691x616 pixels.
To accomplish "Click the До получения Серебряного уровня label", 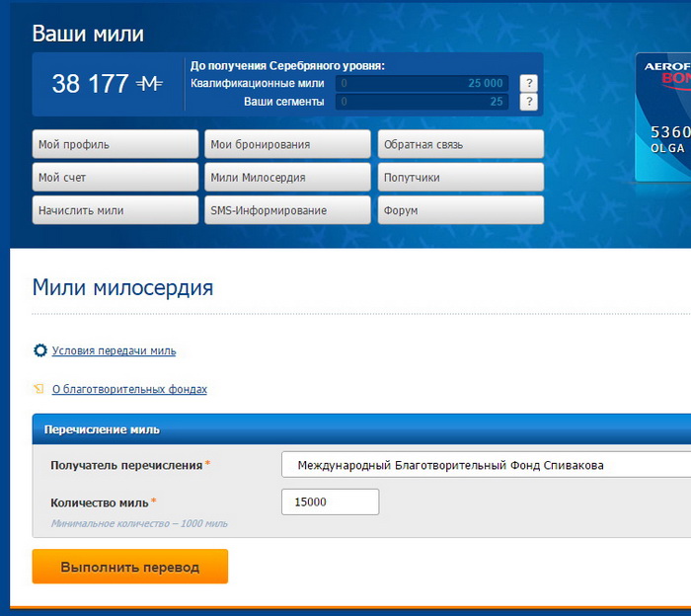I will tap(287, 66).
